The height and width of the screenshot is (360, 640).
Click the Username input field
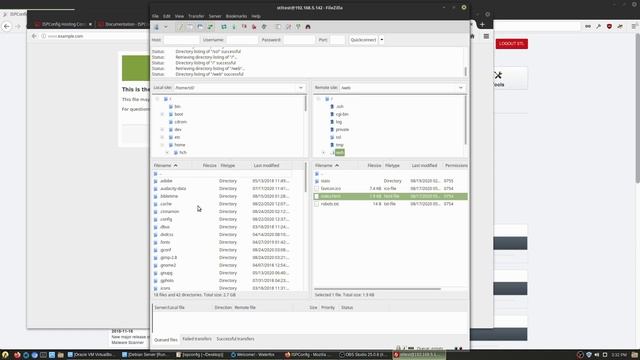(x=242, y=40)
